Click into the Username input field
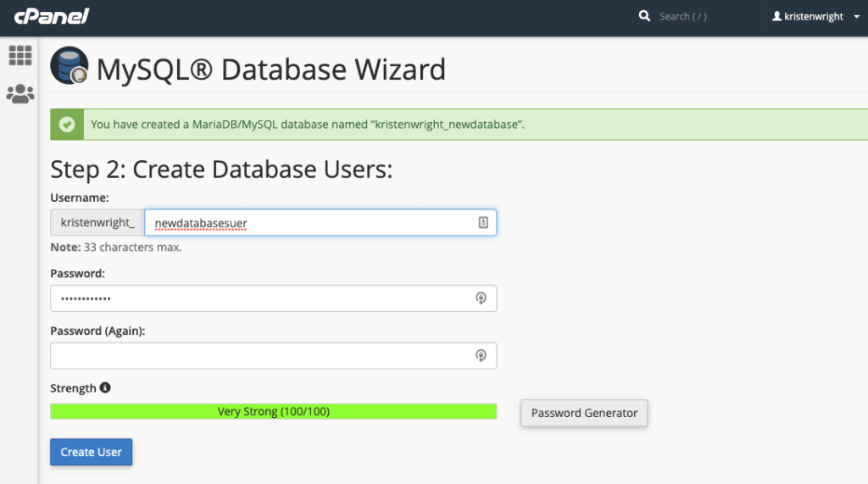This screenshot has width=868, height=484. click(320, 223)
